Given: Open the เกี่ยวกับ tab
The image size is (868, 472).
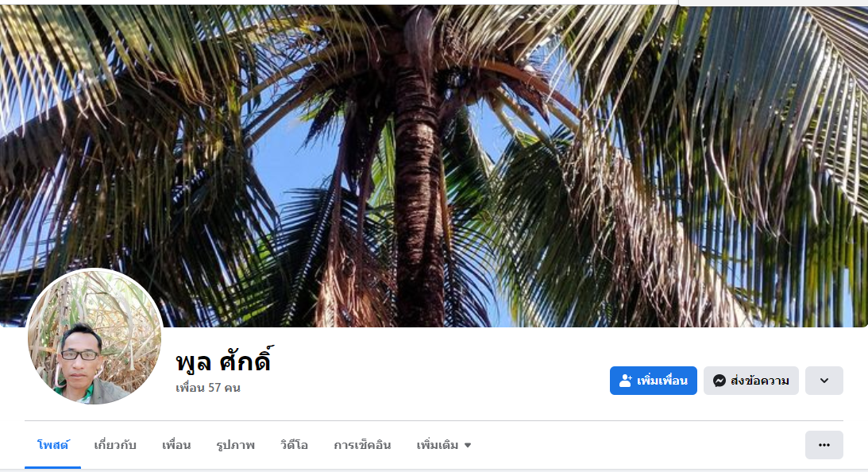Looking at the screenshot, I should coord(115,445).
